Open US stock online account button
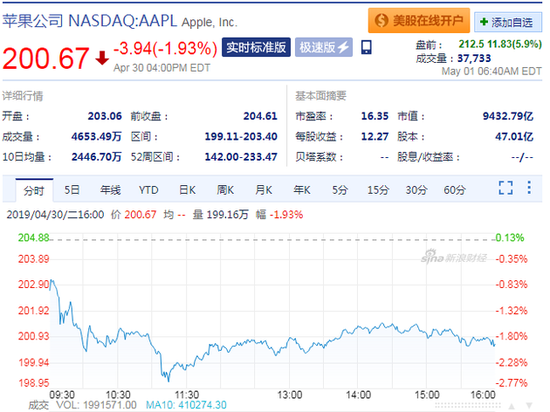Screen dimensions: 550x412 coord(419,21)
